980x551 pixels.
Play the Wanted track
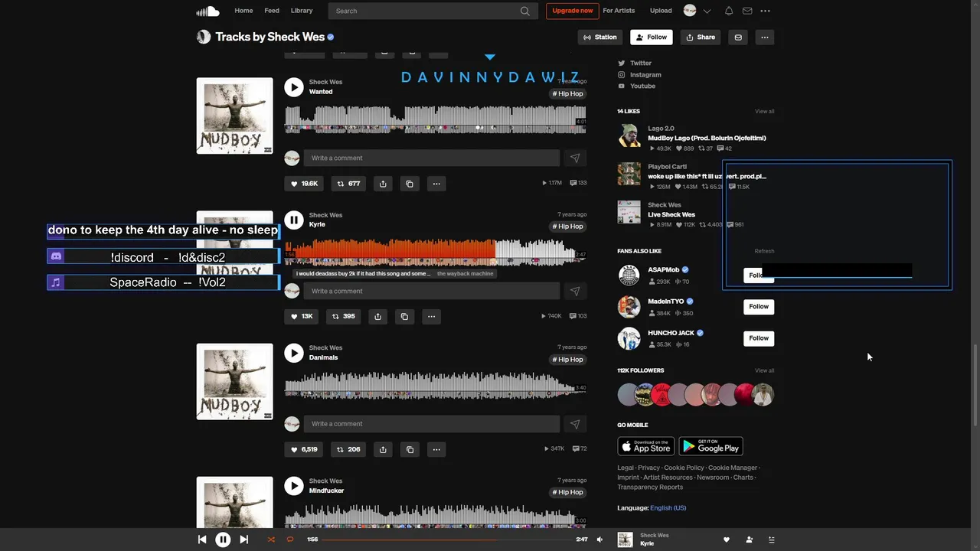coord(294,87)
